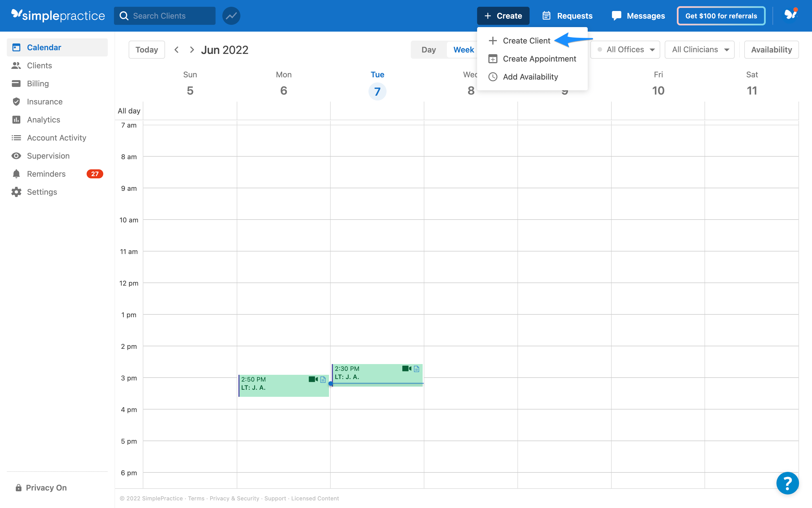Screen dimensions: 812x508
Task: Open Supervision eye item in sidebar
Action: [x=48, y=156]
